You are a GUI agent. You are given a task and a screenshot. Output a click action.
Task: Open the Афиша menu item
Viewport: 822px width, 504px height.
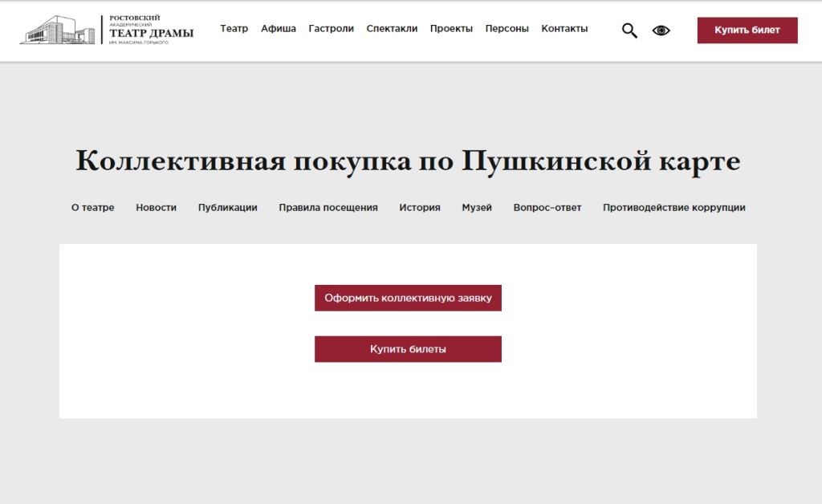tap(279, 29)
